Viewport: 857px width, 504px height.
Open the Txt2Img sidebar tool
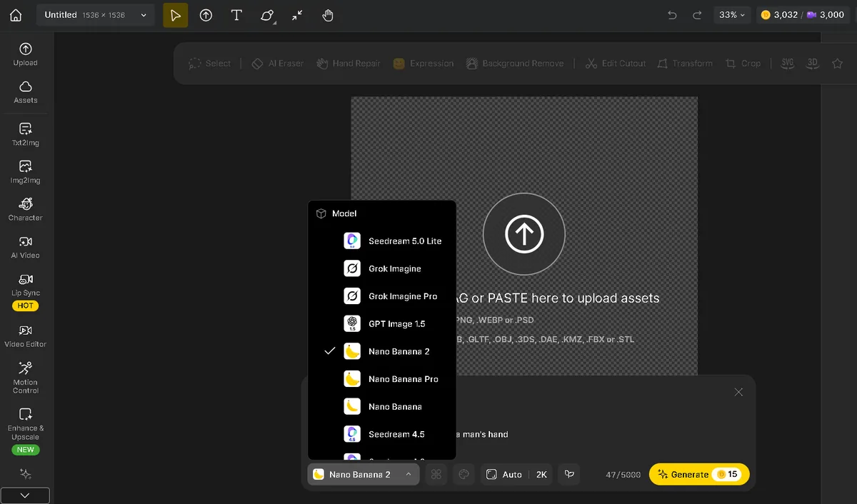pos(25,133)
